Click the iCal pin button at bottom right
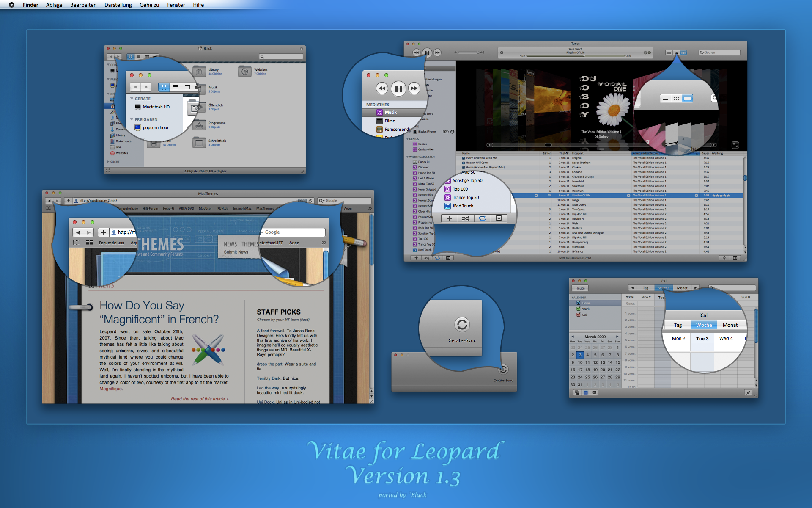This screenshot has width=812, height=508. (x=748, y=393)
